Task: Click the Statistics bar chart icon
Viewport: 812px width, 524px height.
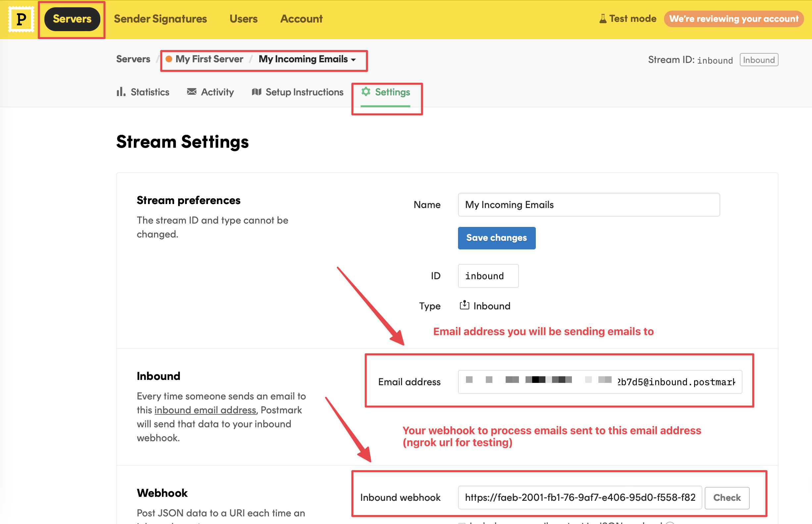Action: point(121,92)
